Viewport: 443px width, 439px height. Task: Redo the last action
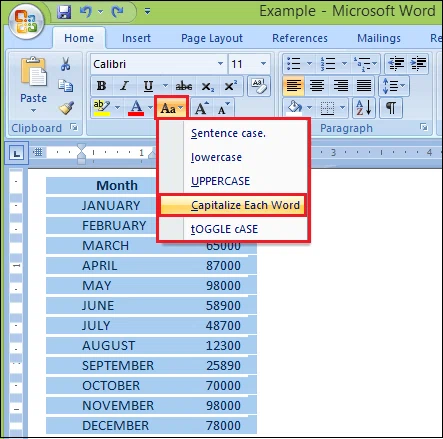(x=117, y=12)
